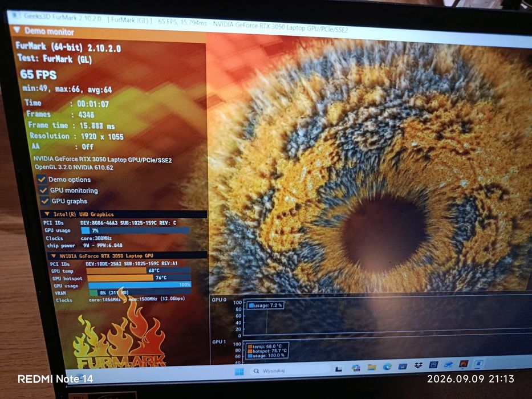
Task: Open File Explorer from the taskbar
Action: [x=372, y=367]
